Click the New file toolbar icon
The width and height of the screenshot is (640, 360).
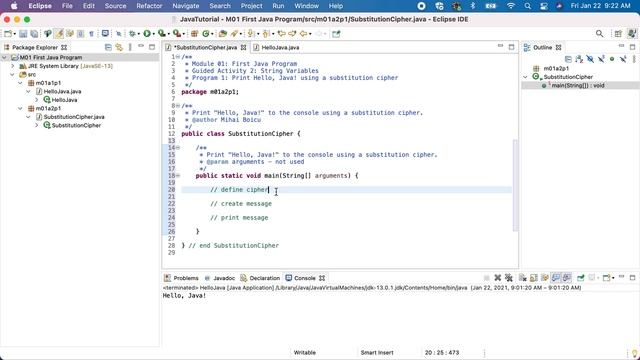click(7, 34)
